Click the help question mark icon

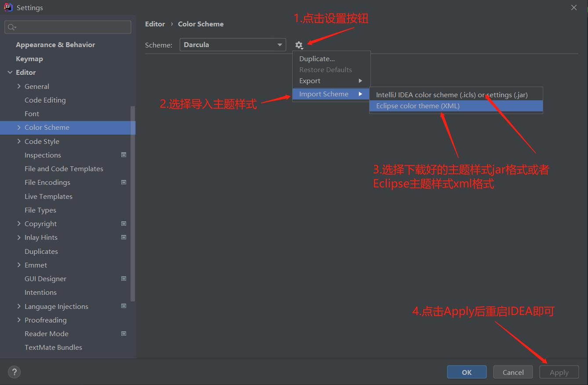tap(14, 372)
